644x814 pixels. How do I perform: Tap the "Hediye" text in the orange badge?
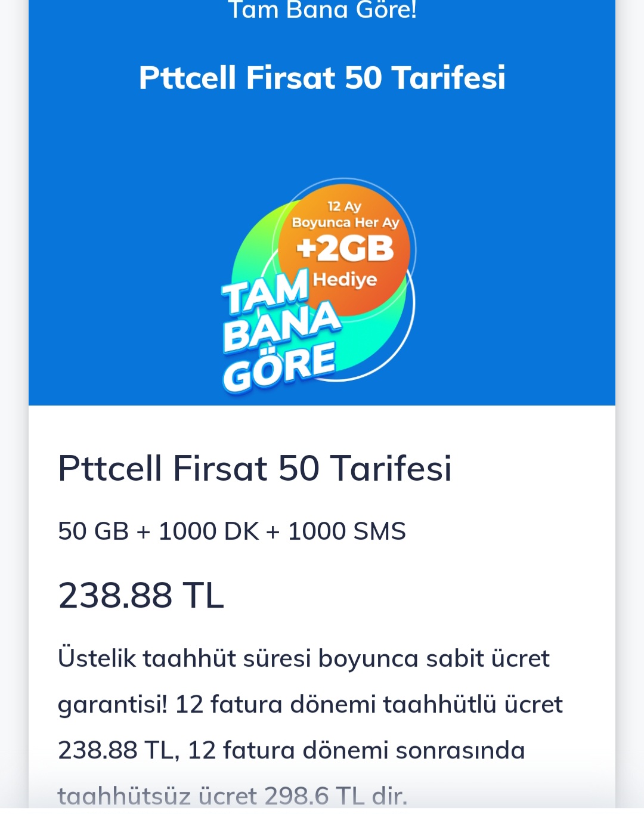click(x=345, y=279)
